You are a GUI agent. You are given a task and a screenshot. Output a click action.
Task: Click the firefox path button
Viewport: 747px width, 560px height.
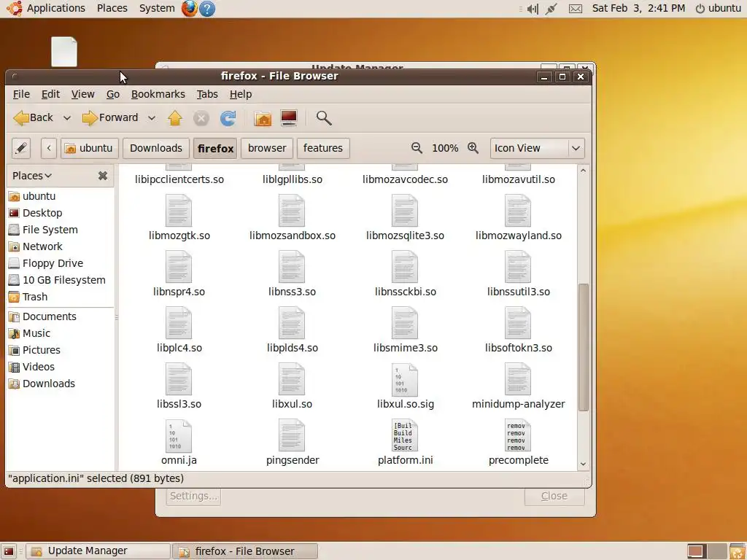[215, 148]
